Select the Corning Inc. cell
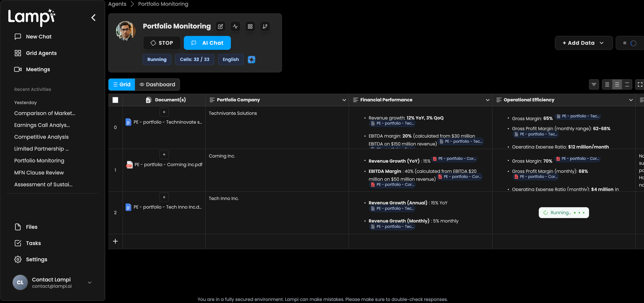Image resolution: width=644 pixels, height=303 pixels. tap(277, 170)
